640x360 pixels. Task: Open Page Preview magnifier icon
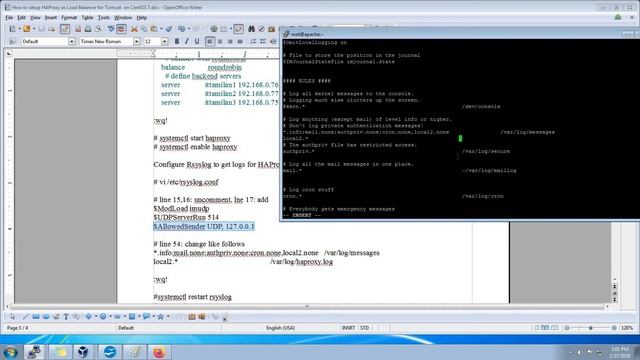point(98,29)
